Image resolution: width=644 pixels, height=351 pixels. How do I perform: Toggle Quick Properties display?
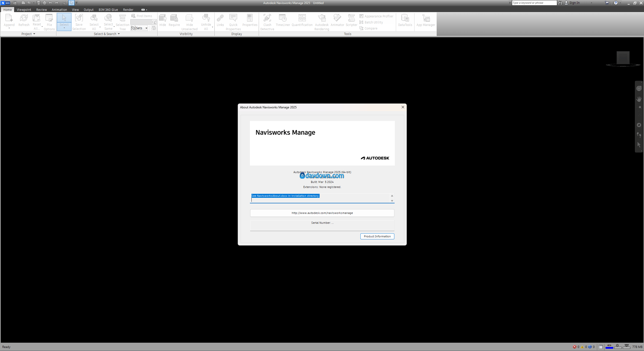pos(233,22)
